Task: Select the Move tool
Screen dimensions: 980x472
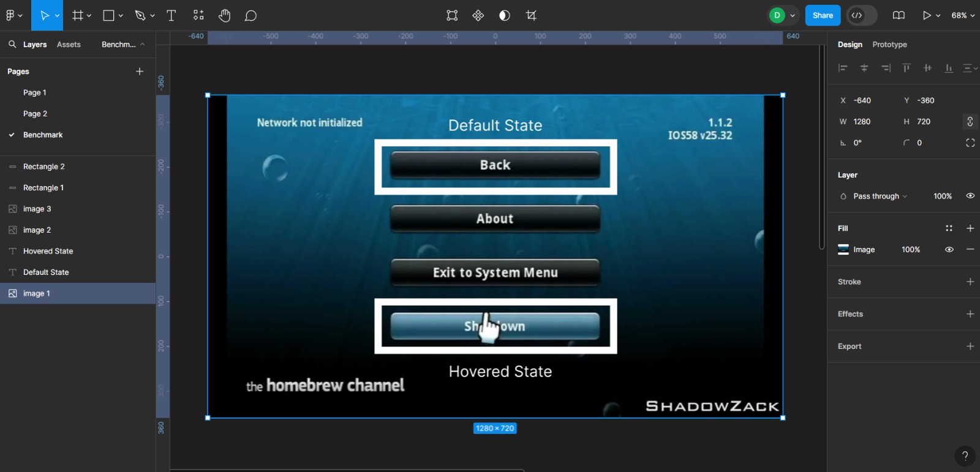Action: click(44, 15)
